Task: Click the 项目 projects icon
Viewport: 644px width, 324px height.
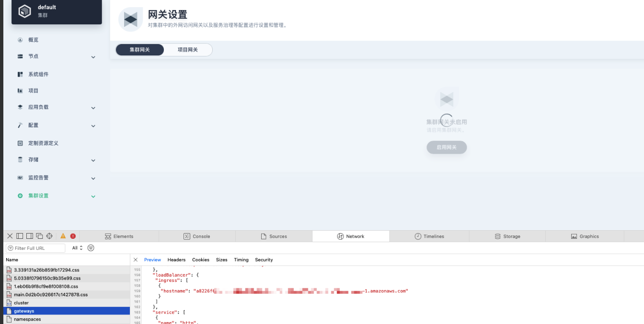Action: [19, 90]
